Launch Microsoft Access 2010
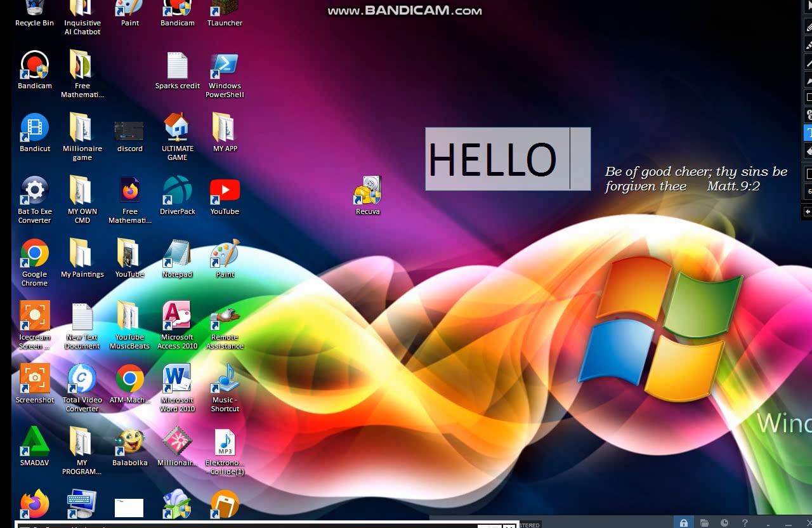The height and width of the screenshot is (528, 812). pyautogui.click(x=177, y=326)
